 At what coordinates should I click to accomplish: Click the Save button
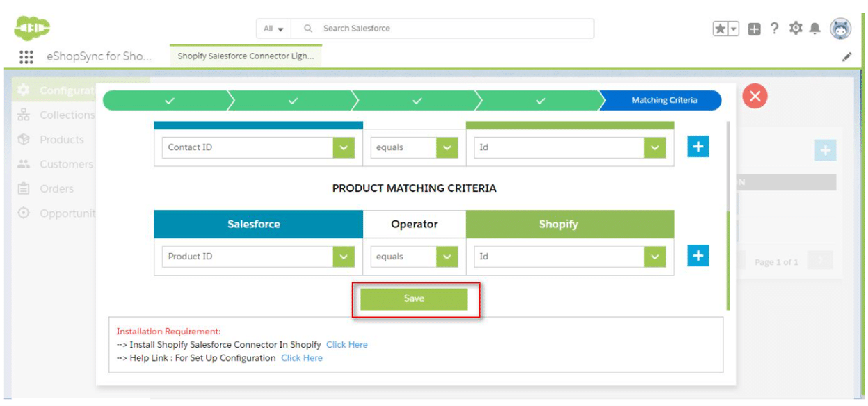pyautogui.click(x=414, y=299)
